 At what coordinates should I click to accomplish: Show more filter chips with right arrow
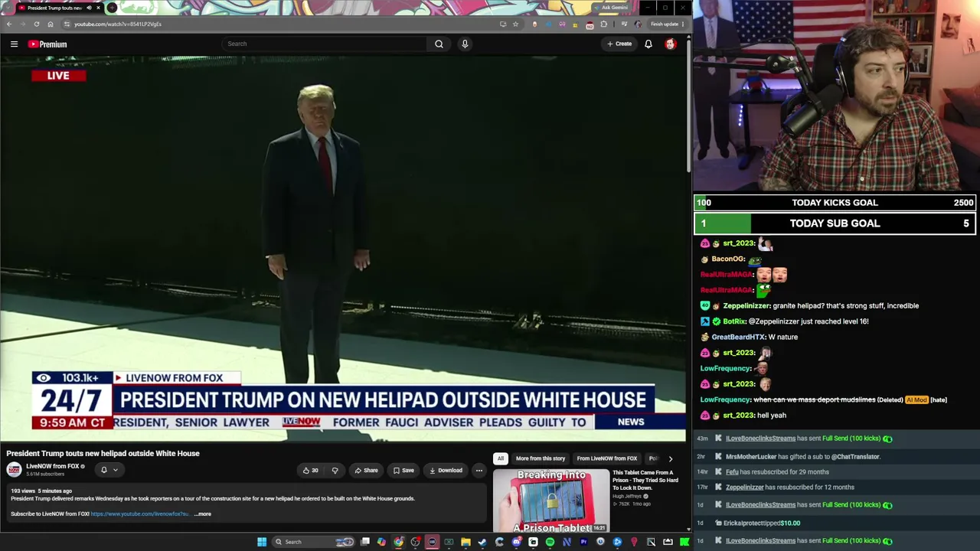click(x=671, y=458)
